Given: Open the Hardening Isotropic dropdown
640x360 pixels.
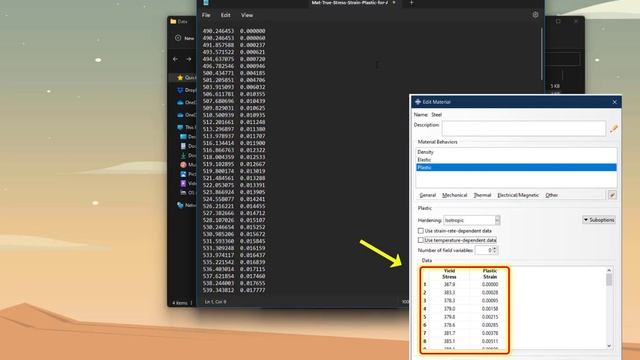Looking at the screenshot, I should coord(471,220).
